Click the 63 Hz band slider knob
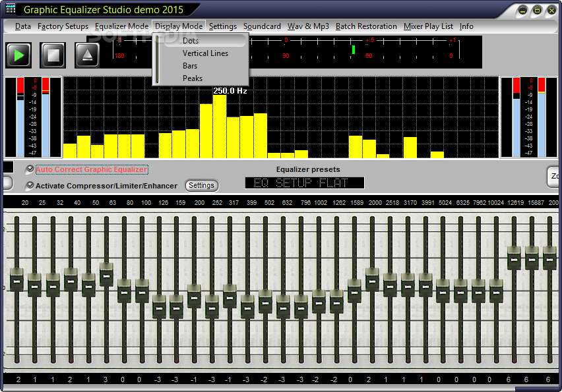The image size is (562, 392). pyautogui.click(x=106, y=274)
